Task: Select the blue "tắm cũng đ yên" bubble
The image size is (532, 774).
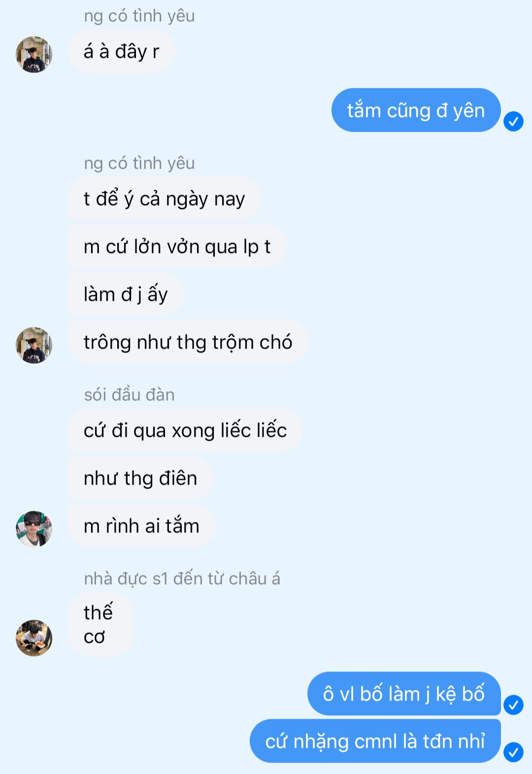Action: coord(416,110)
